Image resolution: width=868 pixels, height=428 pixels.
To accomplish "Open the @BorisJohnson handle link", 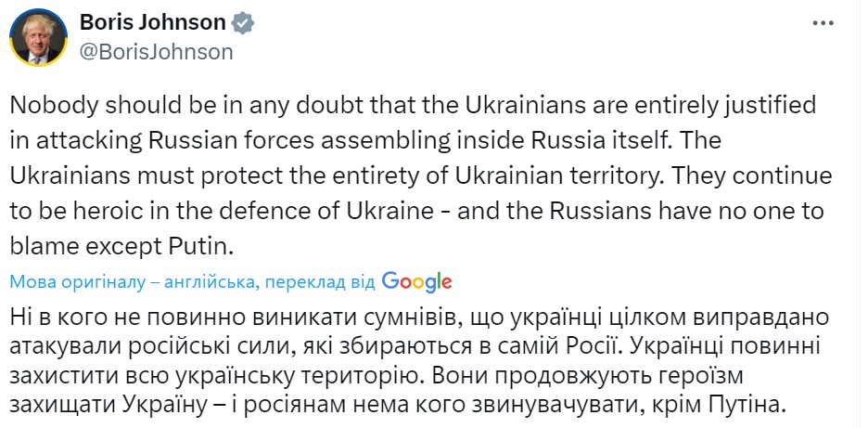I will (157, 52).
